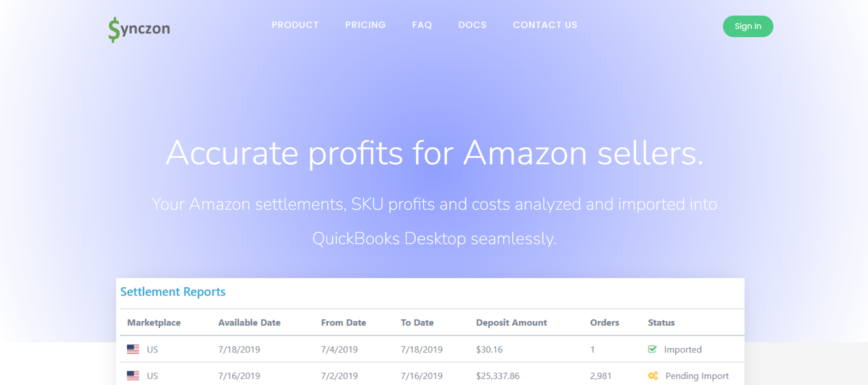Click the Synczon dollar-sign logo
This screenshot has width=868, height=385.
point(139,29)
